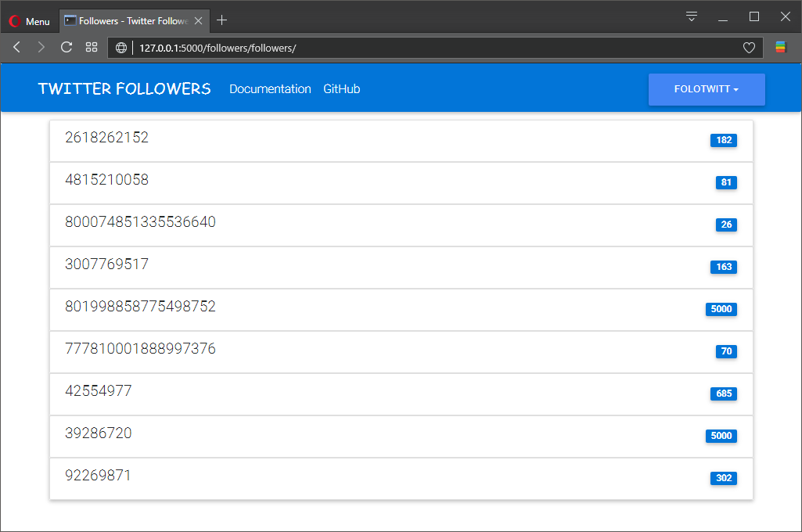This screenshot has width=802, height=532.
Task: Expand the FOLOTWITT dropdown button
Action: coord(707,89)
